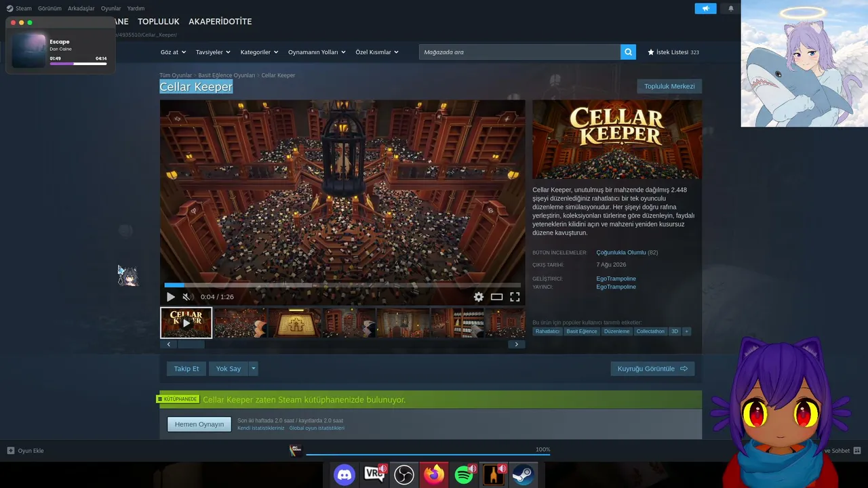
Task: Open the Steam notifications bell
Action: tap(731, 9)
